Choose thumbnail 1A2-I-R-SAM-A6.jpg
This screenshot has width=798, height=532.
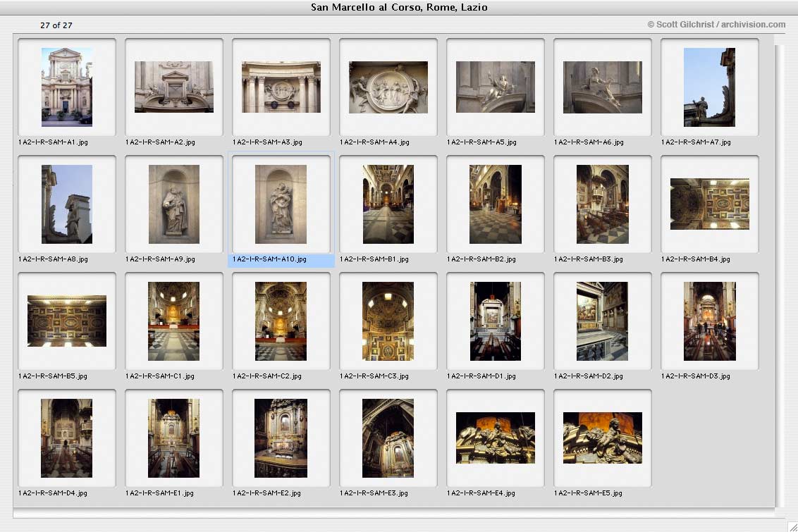click(x=603, y=87)
